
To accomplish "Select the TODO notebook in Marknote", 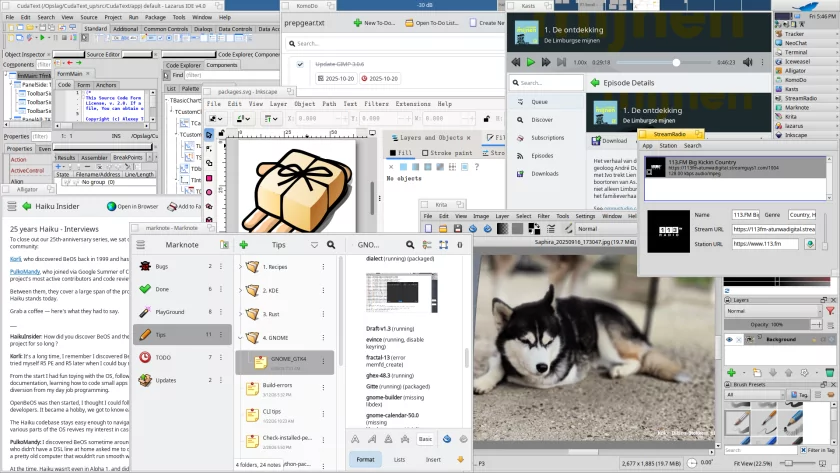I will (x=182, y=357).
